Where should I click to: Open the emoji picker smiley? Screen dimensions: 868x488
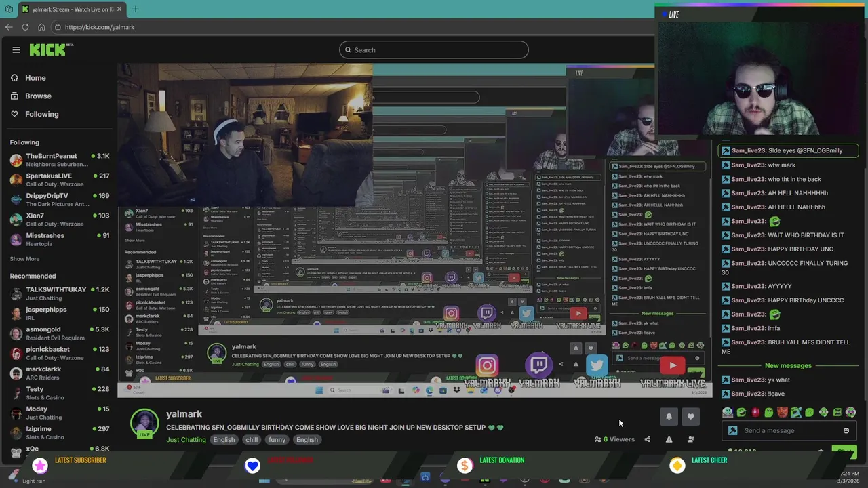coord(846,430)
